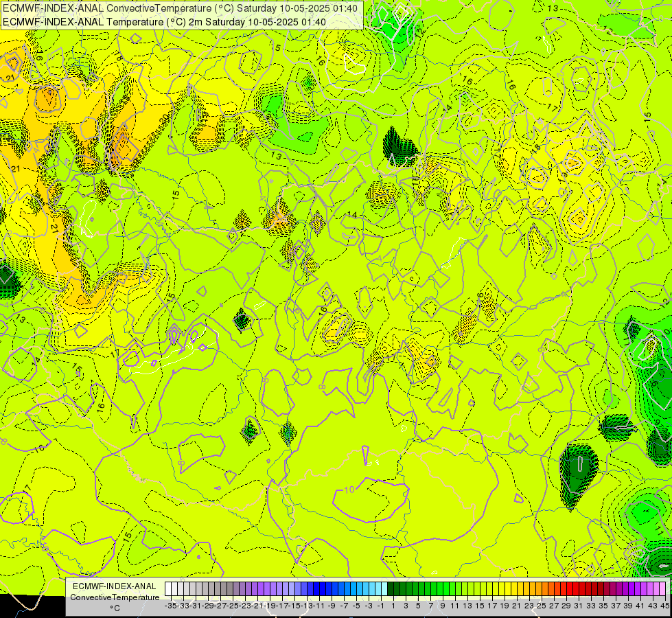
Task: Click the -35 value on the legend scale
Action: [x=170, y=606]
